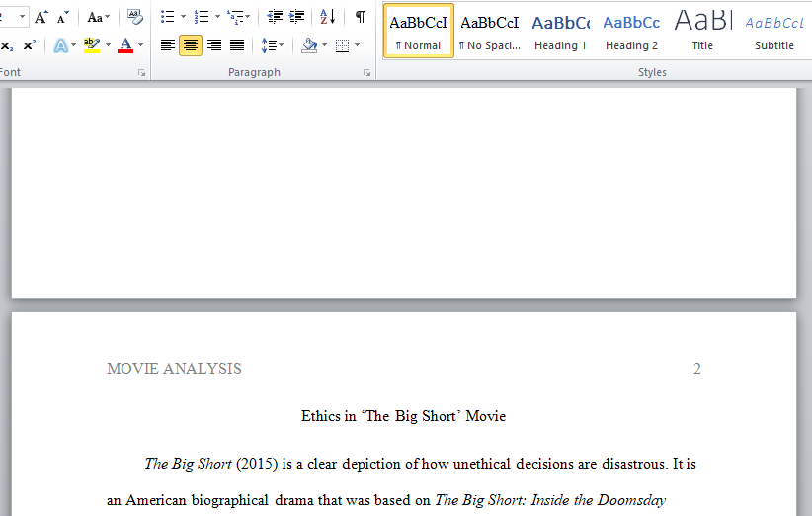Click the Borders icon
This screenshot has height=516, width=812.
click(x=343, y=45)
